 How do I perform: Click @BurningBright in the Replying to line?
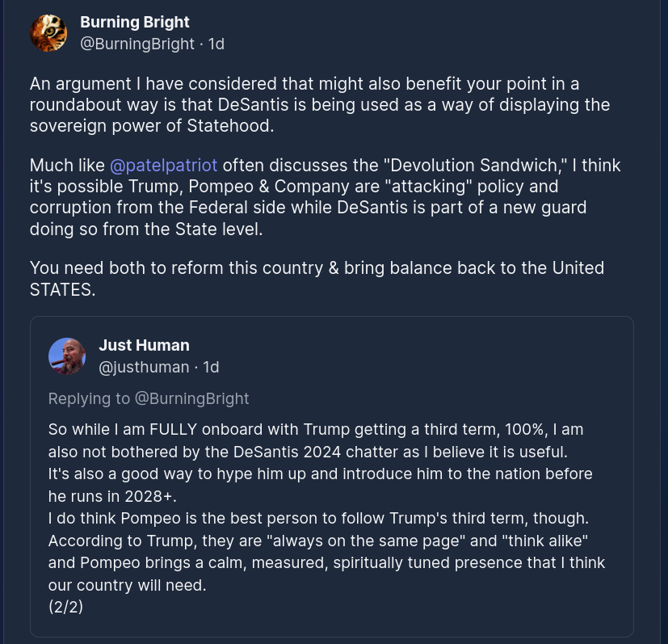[x=191, y=398]
